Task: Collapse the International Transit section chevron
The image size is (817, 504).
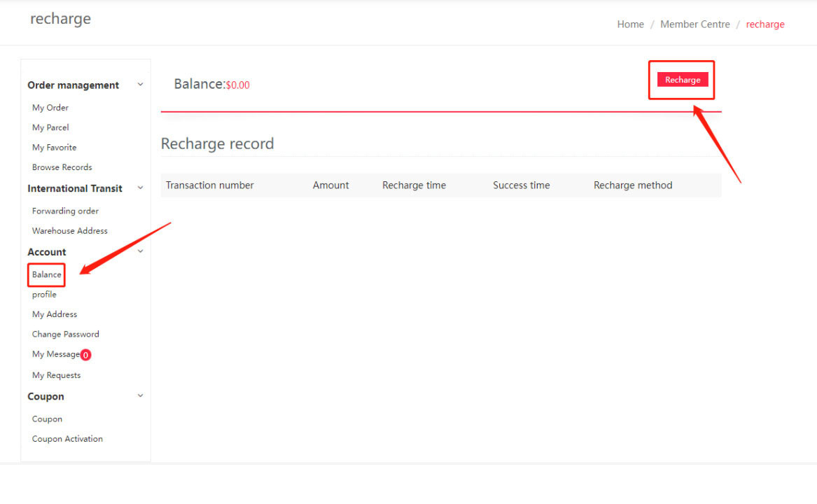Action: 140,188
